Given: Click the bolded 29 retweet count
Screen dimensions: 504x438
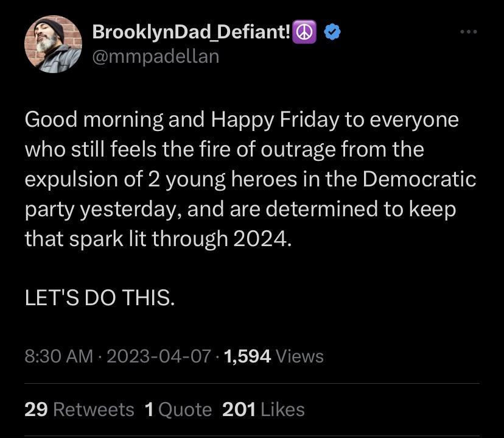Looking at the screenshot, I should pos(35,409).
